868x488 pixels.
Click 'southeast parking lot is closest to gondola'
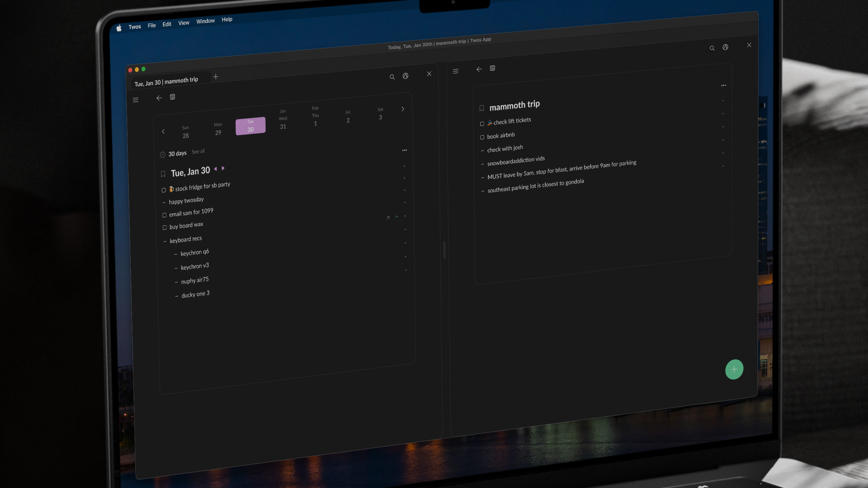pyautogui.click(x=536, y=186)
